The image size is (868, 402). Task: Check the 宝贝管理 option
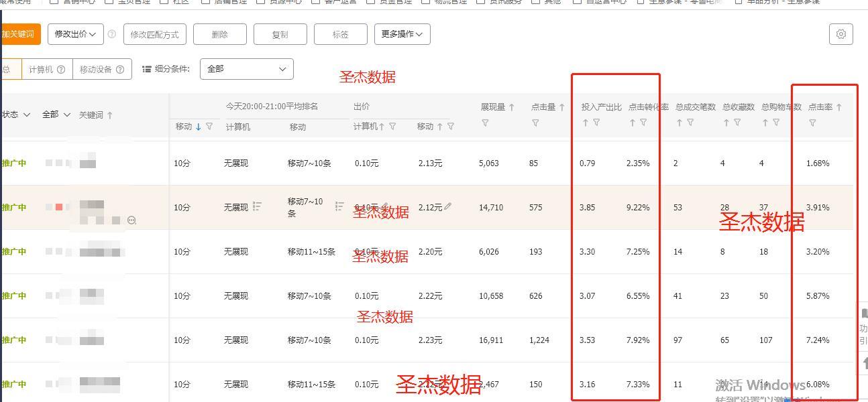click(107, 3)
